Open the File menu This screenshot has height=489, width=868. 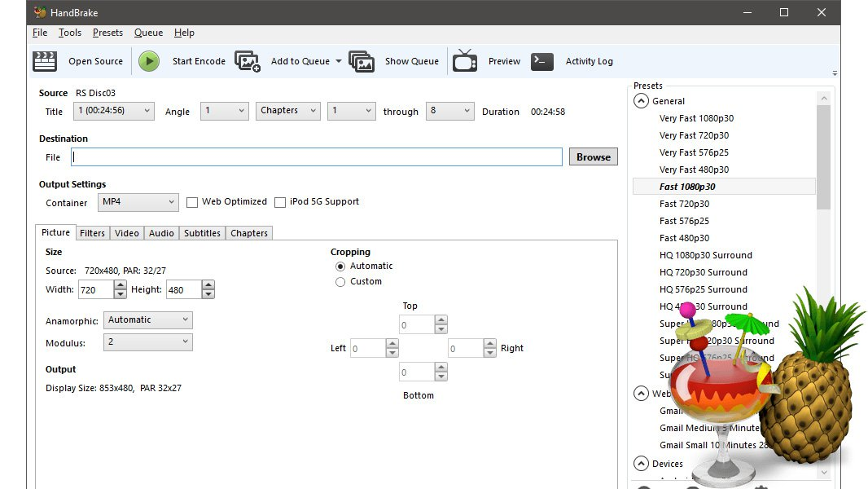[40, 33]
